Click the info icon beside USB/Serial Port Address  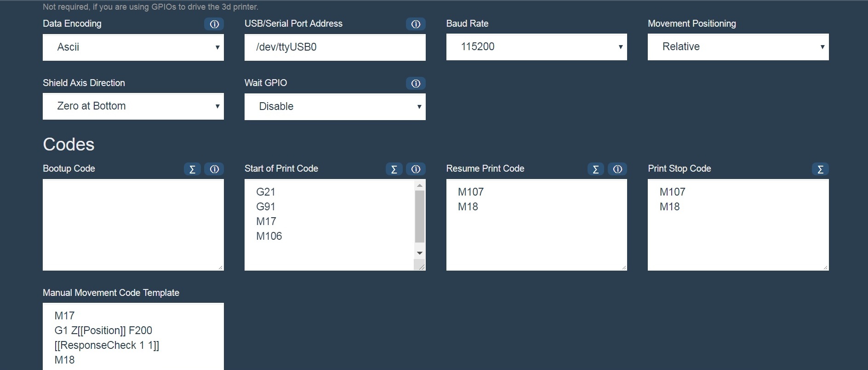click(416, 24)
